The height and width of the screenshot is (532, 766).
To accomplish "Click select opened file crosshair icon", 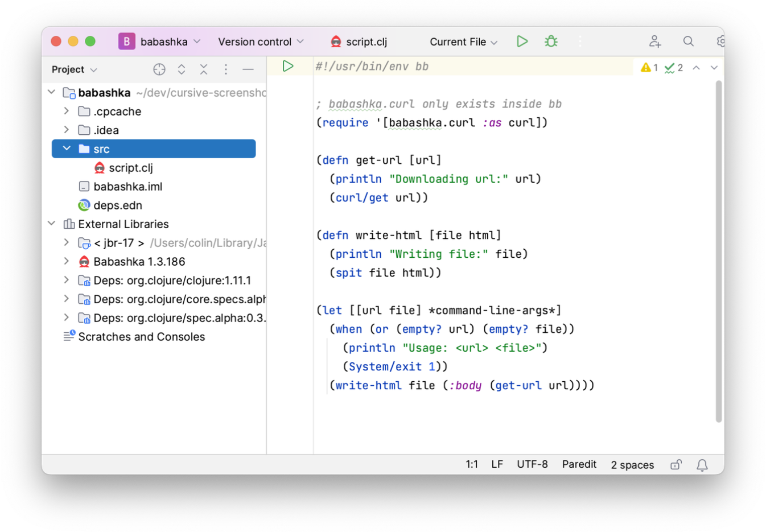I will [x=159, y=69].
